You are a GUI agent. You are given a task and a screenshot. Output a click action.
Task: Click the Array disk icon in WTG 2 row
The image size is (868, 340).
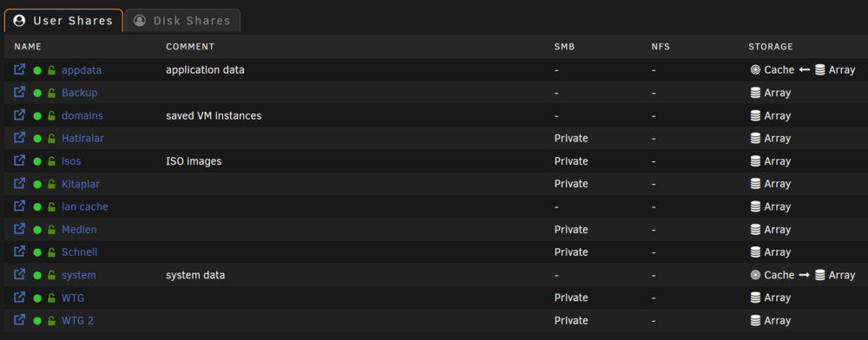tap(756, 320)
